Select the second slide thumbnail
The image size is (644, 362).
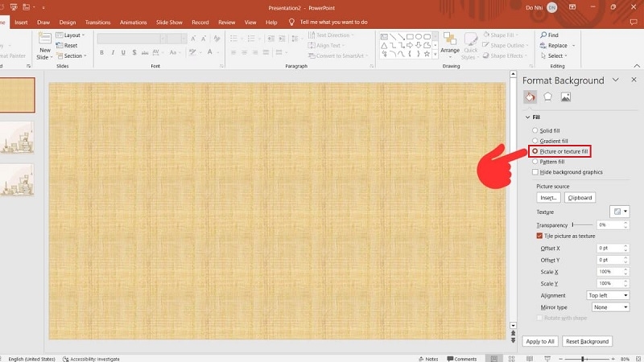pos(17,138)
